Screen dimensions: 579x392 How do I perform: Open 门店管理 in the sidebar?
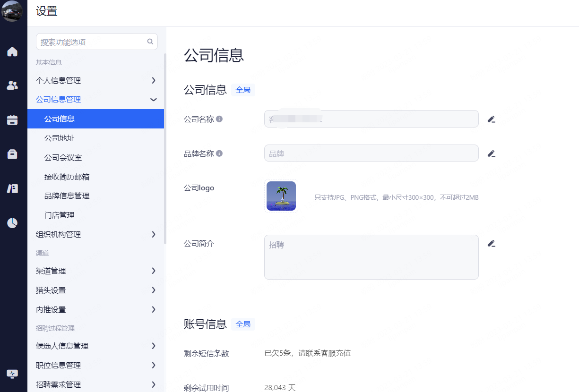(60, 215)
